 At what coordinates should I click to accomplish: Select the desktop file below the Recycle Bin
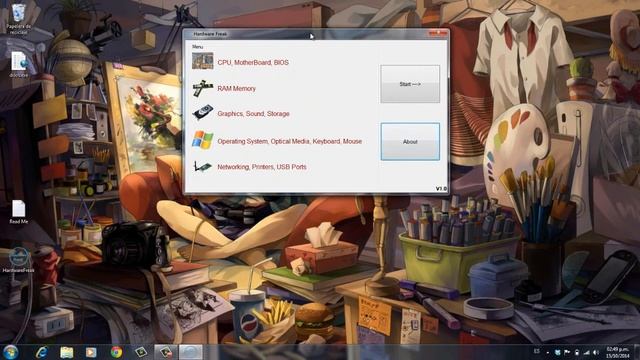pyautogui.click(x=19, y=64)
